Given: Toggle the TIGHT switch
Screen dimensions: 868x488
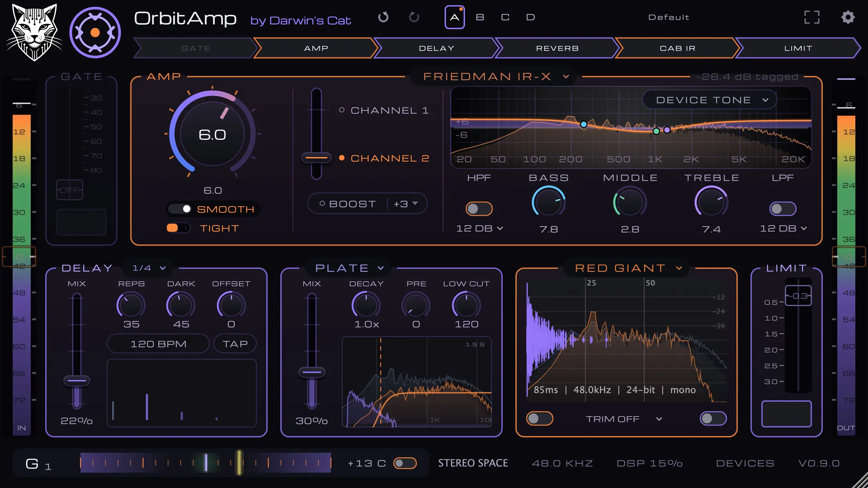Looking at the screenshot, I should point(178,228).
